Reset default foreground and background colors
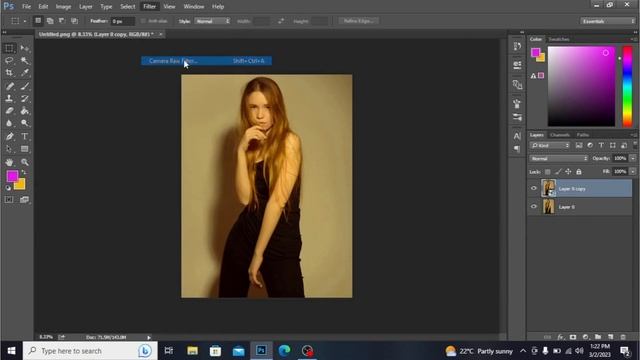Viewport: 640px width, 360px height. click(x=8, y=188)
